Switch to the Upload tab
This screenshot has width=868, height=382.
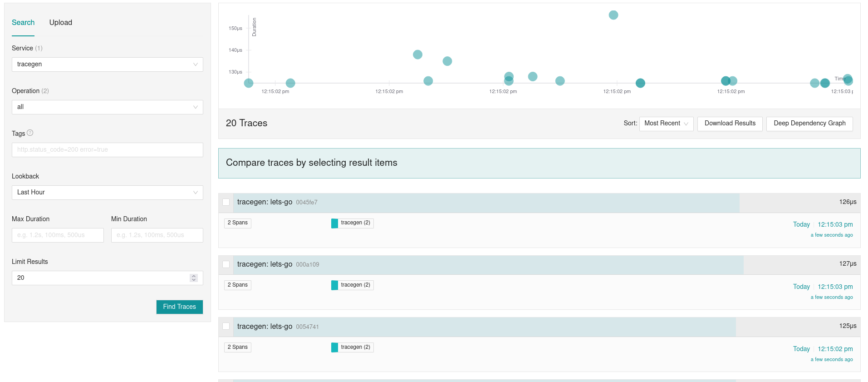click(61, 23)
